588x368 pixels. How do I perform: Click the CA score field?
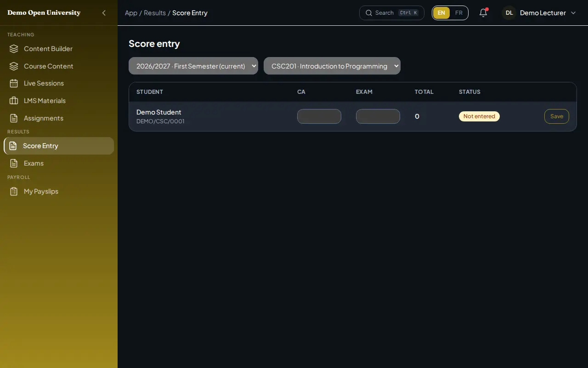click(319, 116)
